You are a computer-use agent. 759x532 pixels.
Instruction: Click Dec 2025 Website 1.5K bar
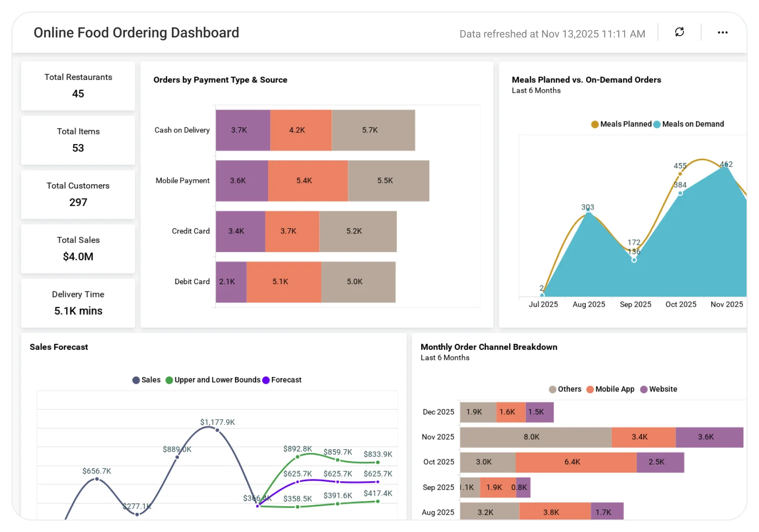point(539,412)
